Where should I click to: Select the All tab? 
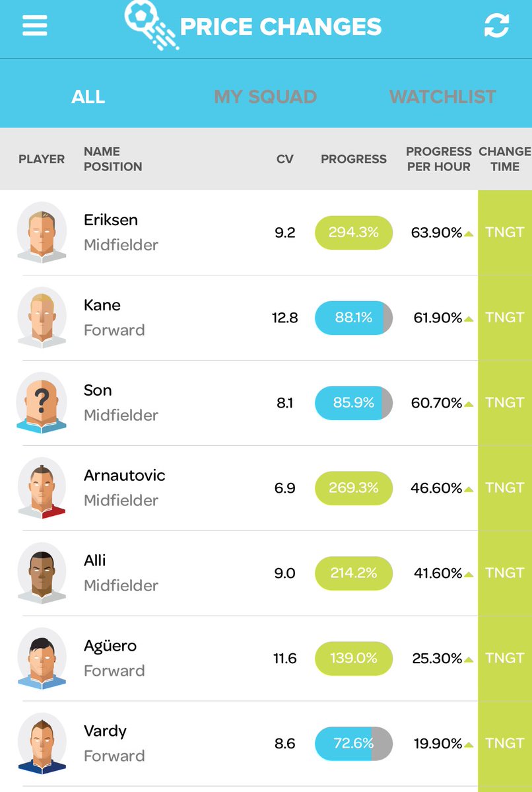tap(88, 96)
